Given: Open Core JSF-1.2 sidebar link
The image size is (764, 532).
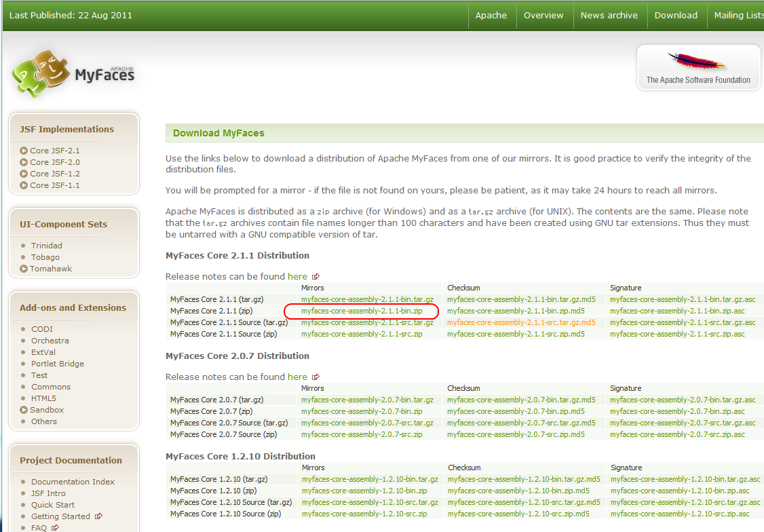Looking at the screenshot, I should tap(54, 174).
